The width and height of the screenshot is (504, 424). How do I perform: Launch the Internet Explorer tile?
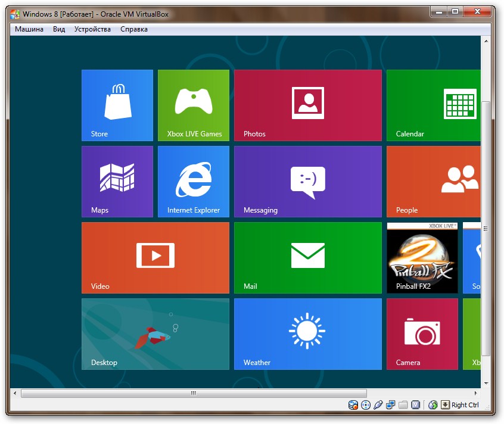(x=194, y=182)
